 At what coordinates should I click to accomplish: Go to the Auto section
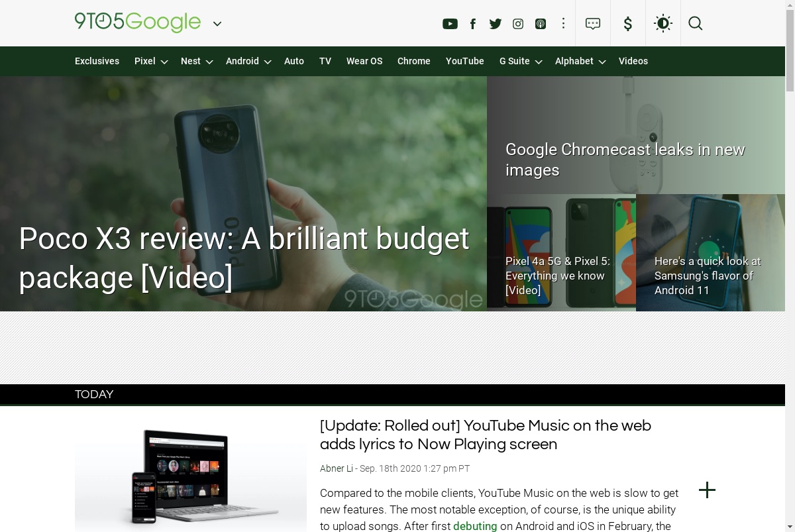[x=294, y=61]
